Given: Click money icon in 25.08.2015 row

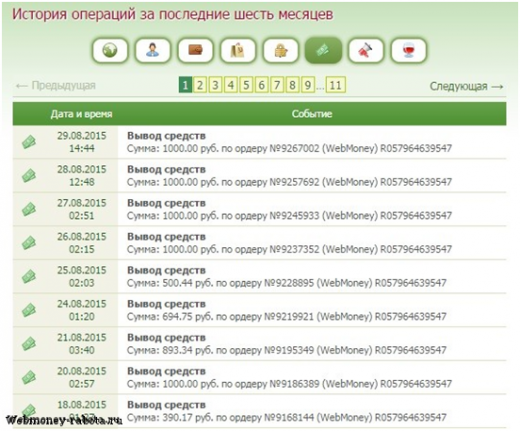Looking at the screenshot, I should pyautogui.click(x=29, y=277).
